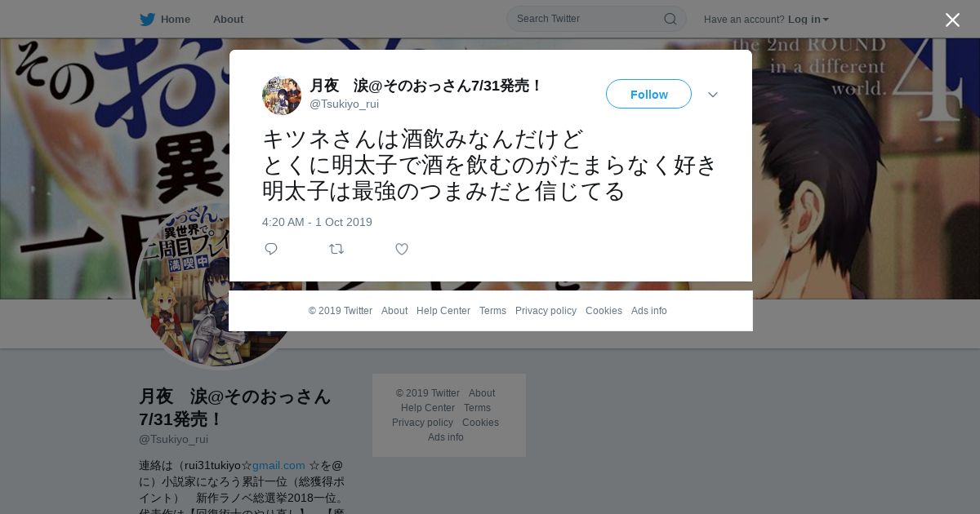Open the Log in dropdown

coord(808,20)
